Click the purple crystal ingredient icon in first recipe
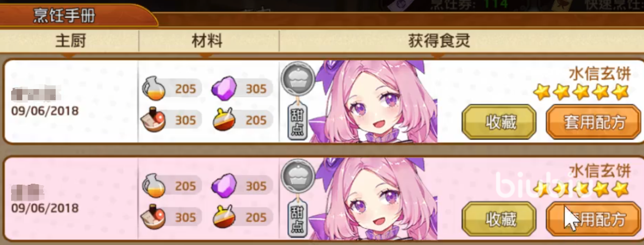Screen dimensions: 644x245 (223, 89)
